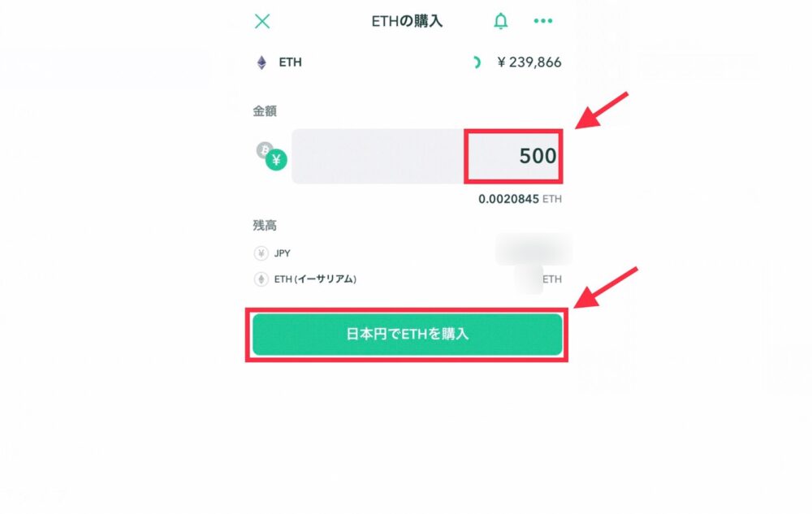812x514 pixels.
Task: Click the ¥239,866 price display
Action: 529,62
